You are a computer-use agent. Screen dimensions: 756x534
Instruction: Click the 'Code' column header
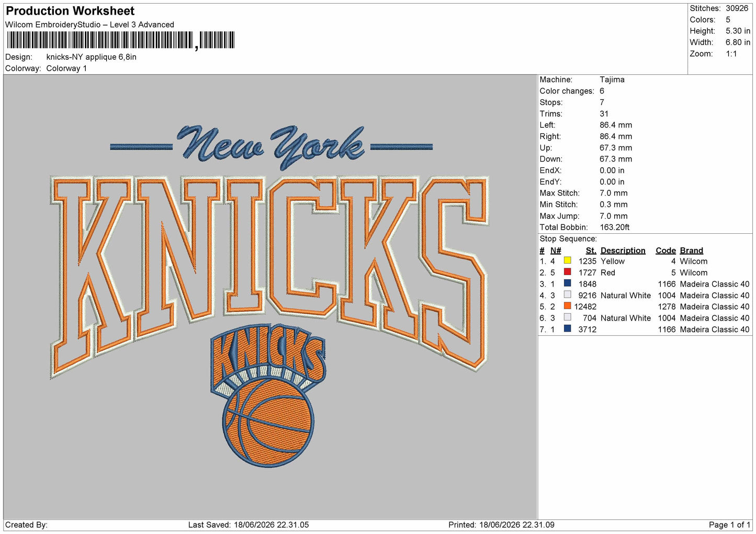click(x=665, y=251)
